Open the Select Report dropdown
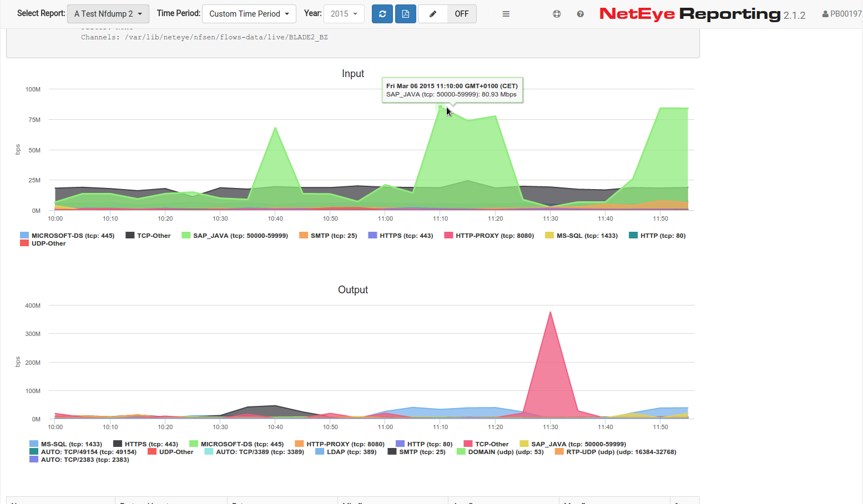This screenshot has width=863, height=504. tap(108, 14)
